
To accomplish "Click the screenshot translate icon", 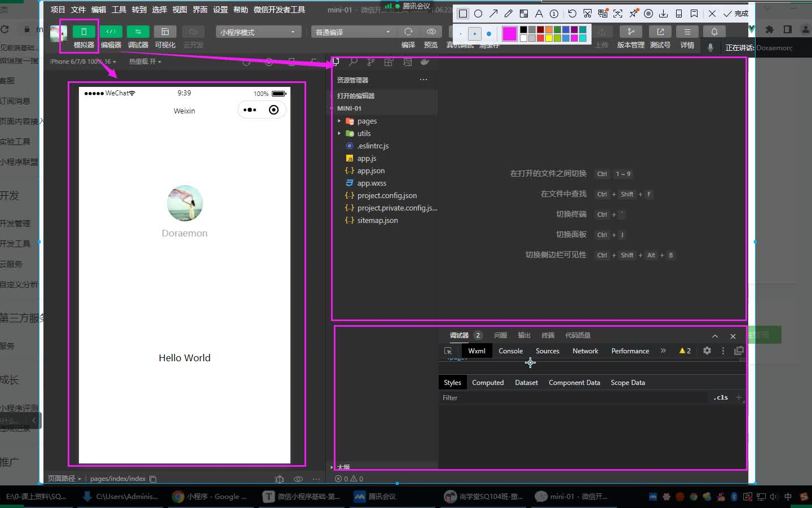I will [603, 14].
